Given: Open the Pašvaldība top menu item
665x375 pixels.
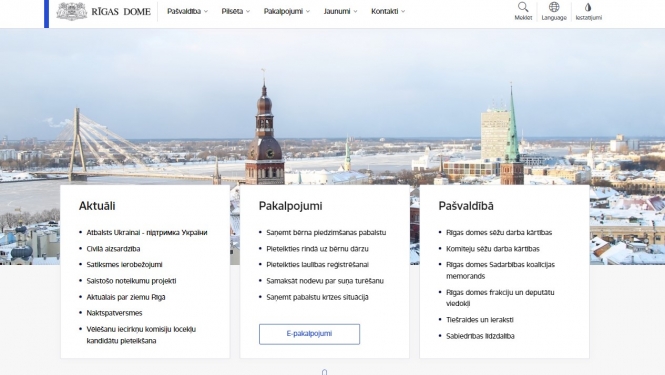Looking at the screenshot, I should [184, 11].
